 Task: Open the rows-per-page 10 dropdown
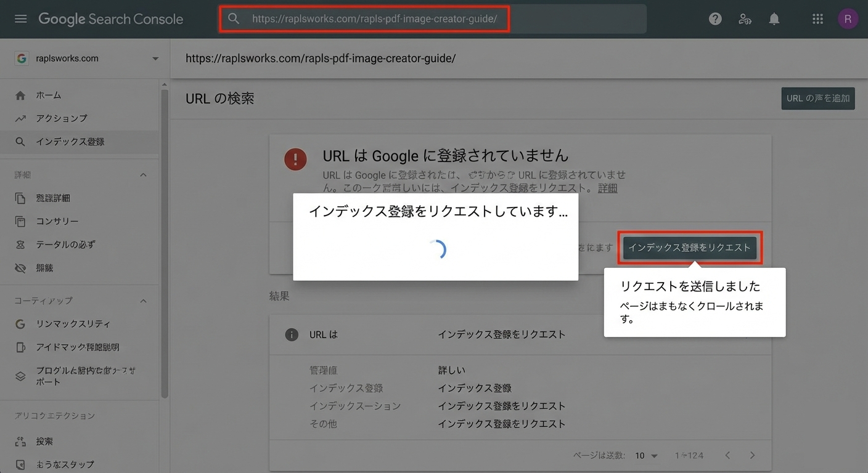pos(646,456)
